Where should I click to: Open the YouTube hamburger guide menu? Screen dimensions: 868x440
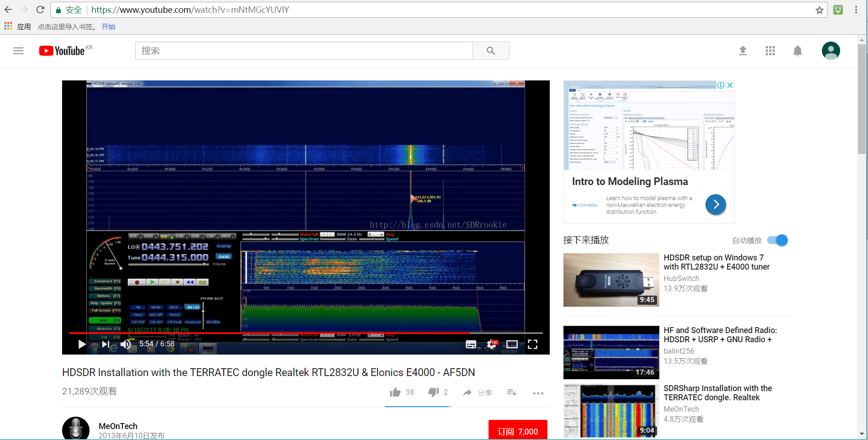click(x=18, y=51)
